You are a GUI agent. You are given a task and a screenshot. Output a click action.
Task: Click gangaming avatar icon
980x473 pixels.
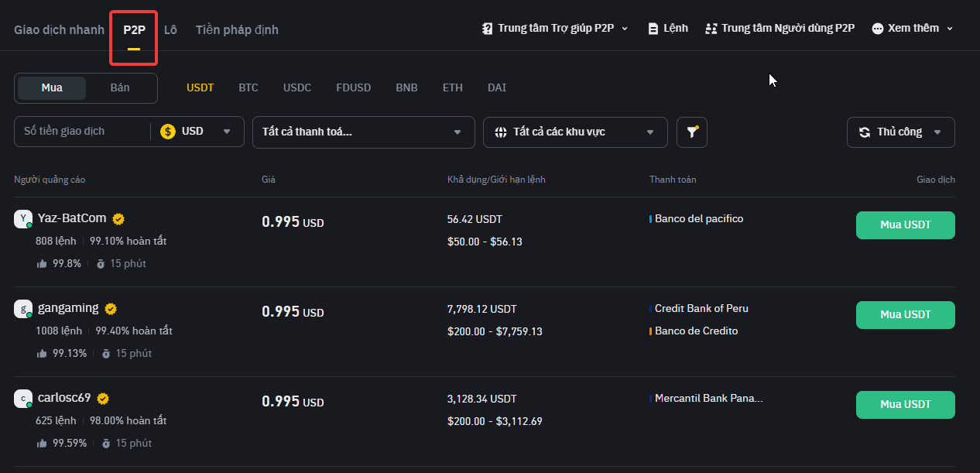click(22, 309)
